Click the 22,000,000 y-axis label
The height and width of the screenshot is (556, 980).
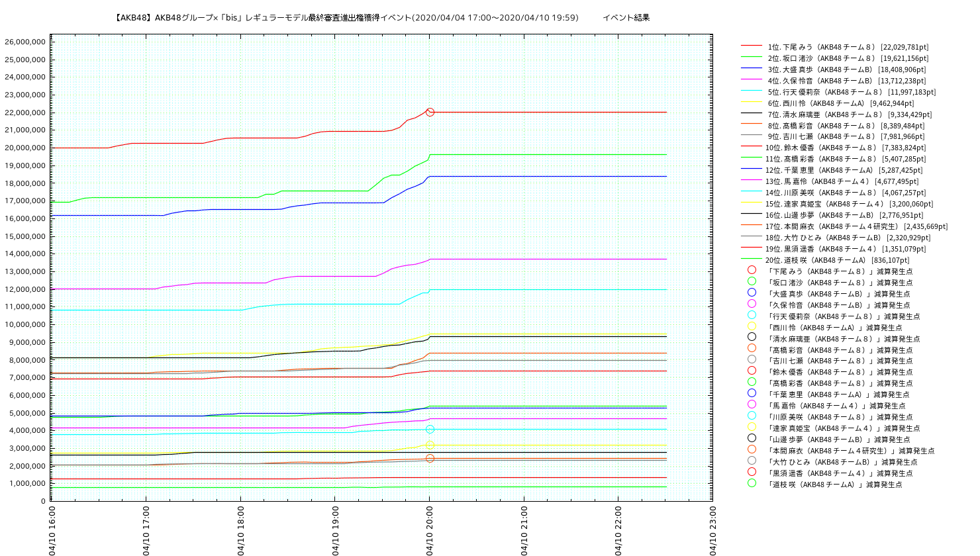[25, 113]
